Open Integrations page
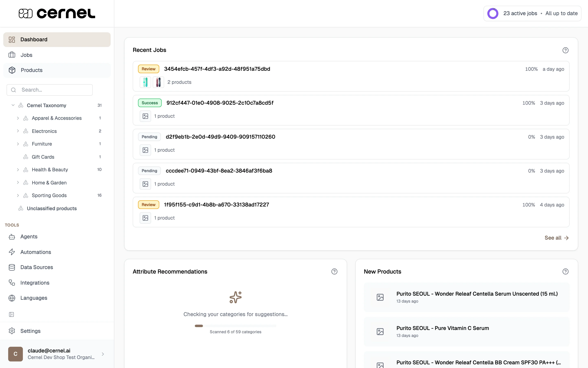588x368 pixels. (57, 283)
